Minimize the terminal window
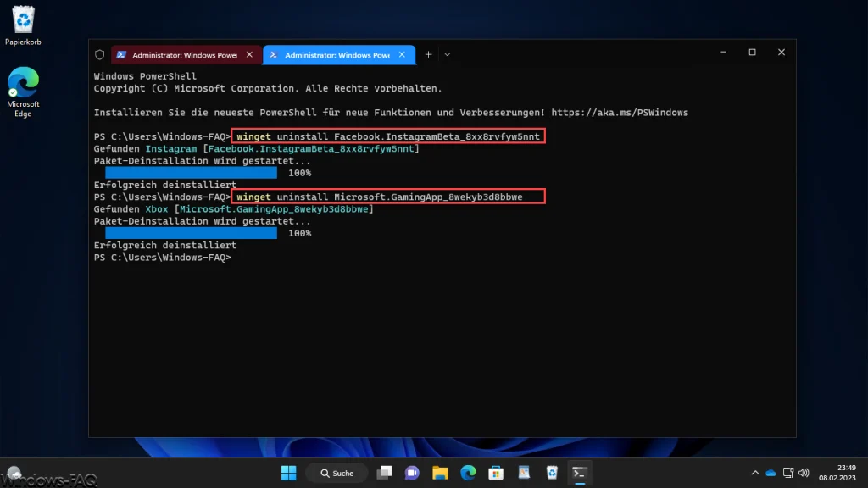 (723, 52)
